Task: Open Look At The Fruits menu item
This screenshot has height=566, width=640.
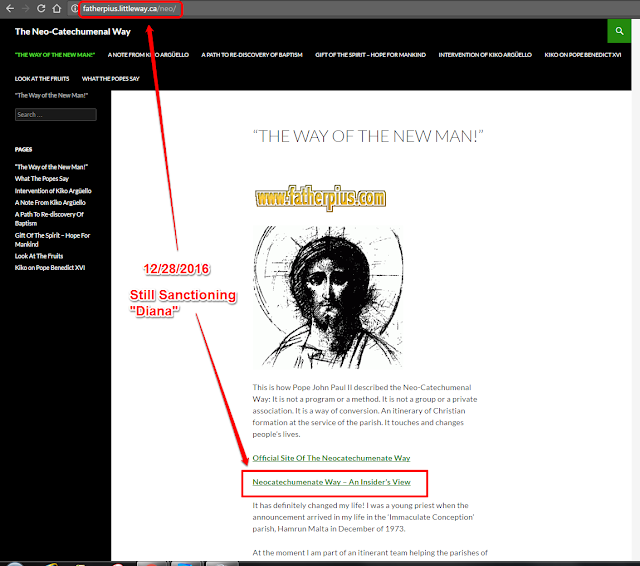Action: point(42,79)
